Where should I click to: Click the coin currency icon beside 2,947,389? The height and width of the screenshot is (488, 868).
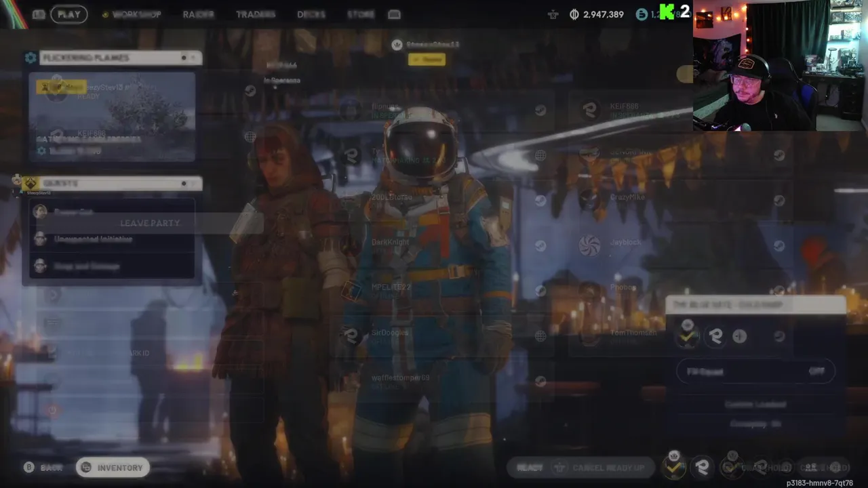[x=574, y=14]
